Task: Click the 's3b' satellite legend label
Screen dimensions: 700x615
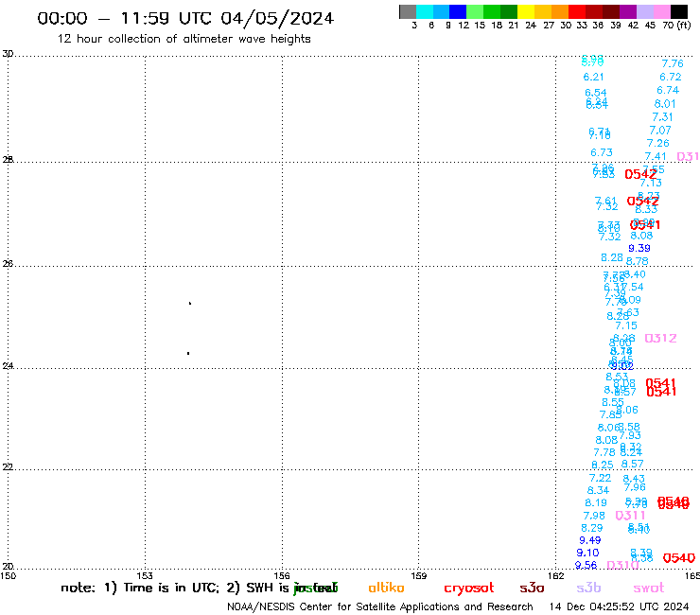Action: (588, 588)
